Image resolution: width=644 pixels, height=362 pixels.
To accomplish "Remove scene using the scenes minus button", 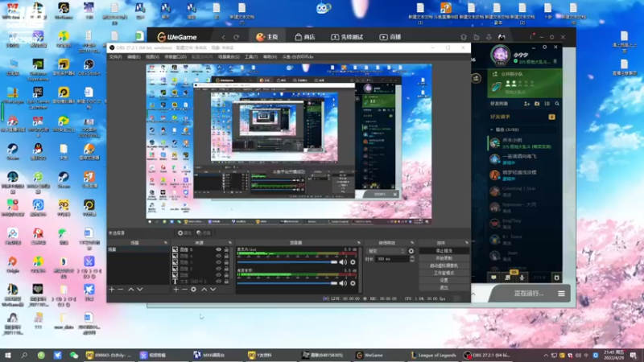I will [x=120, y=290].
